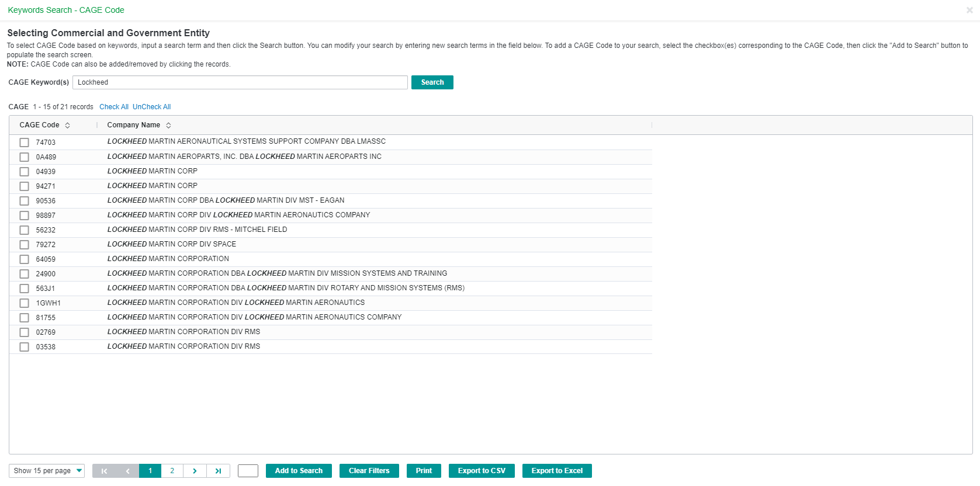Go to first page arrow
The width and height of the screenshot is (980, 486).
(x=104, y=471)
